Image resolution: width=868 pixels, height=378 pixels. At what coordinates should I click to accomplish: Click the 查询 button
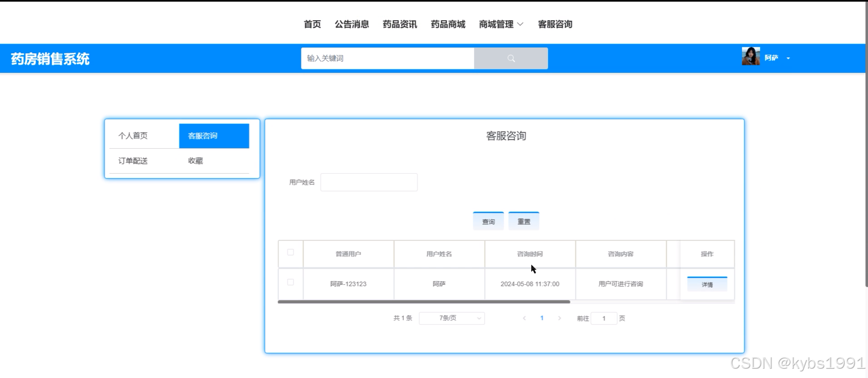coord(488,221)
